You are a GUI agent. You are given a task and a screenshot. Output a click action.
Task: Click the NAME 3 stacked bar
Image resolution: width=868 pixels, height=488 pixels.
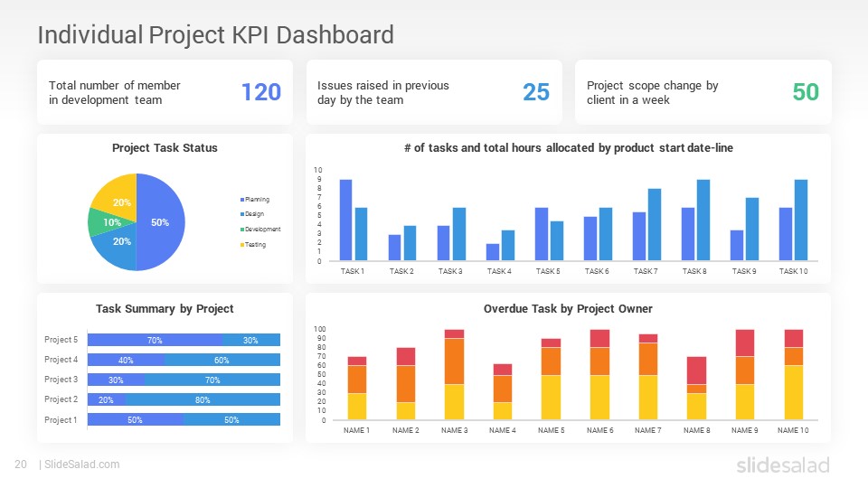point(455,374)
